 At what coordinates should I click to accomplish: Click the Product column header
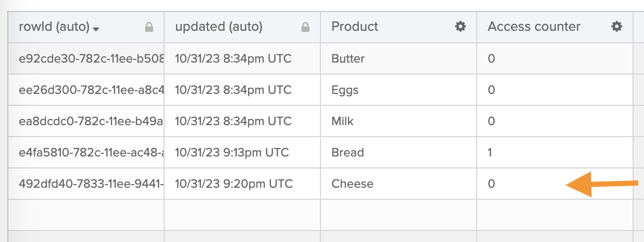click(355, 27)
